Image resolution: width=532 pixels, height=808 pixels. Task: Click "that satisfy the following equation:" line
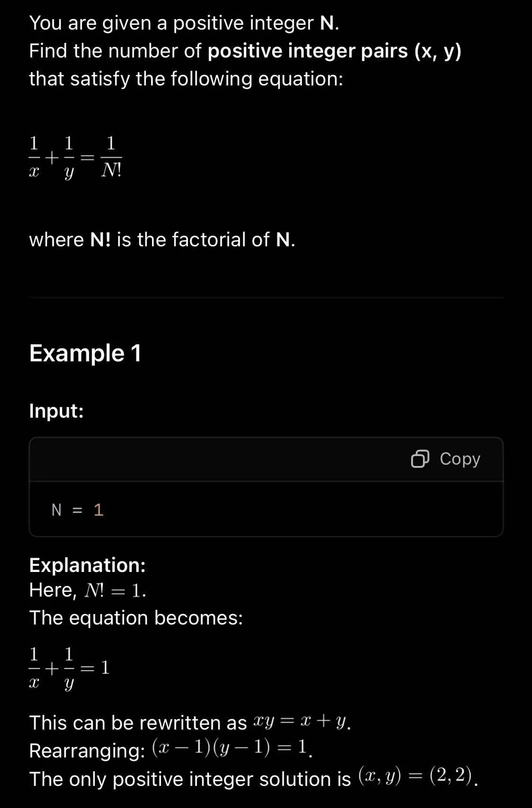(x=186, y=79)
